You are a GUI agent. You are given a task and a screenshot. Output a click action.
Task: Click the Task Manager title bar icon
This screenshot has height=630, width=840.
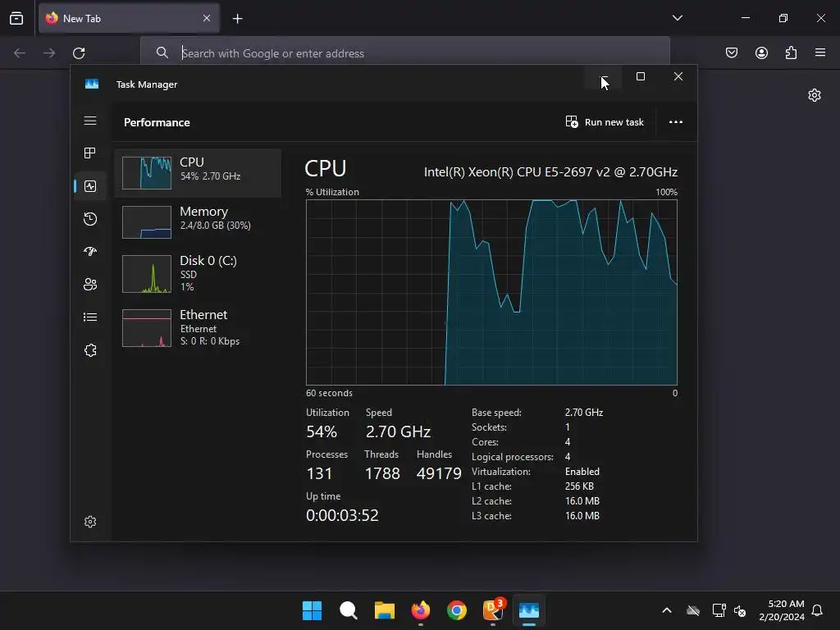92,84
